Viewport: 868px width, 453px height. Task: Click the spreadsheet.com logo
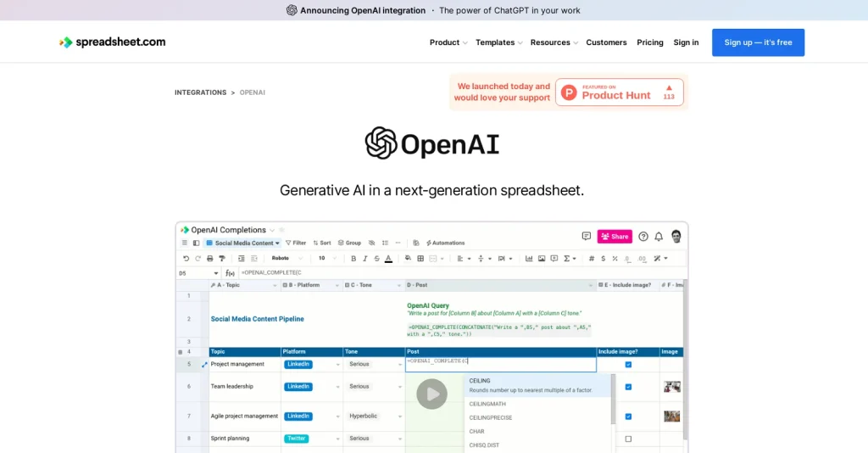(112, 42)
